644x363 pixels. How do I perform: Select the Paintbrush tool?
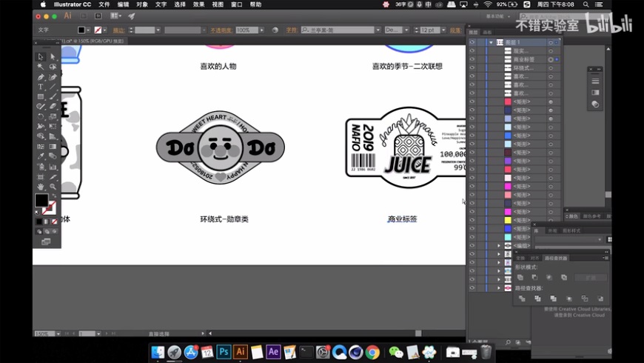pos(53,96)
